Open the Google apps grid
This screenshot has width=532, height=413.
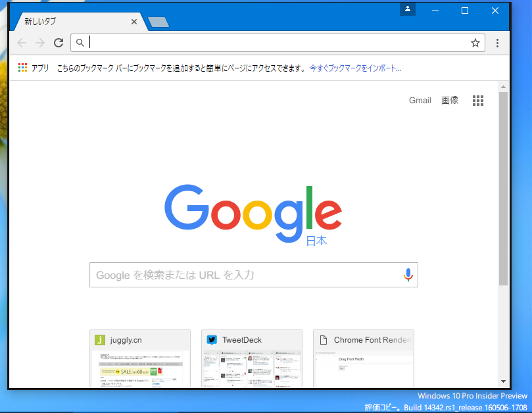tap(477, 101)
